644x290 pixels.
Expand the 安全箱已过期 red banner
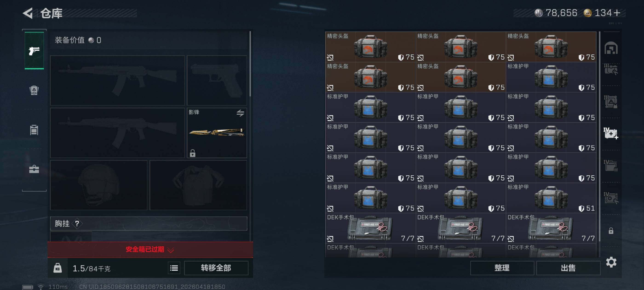pyautogui.click(x=150, y=249)
